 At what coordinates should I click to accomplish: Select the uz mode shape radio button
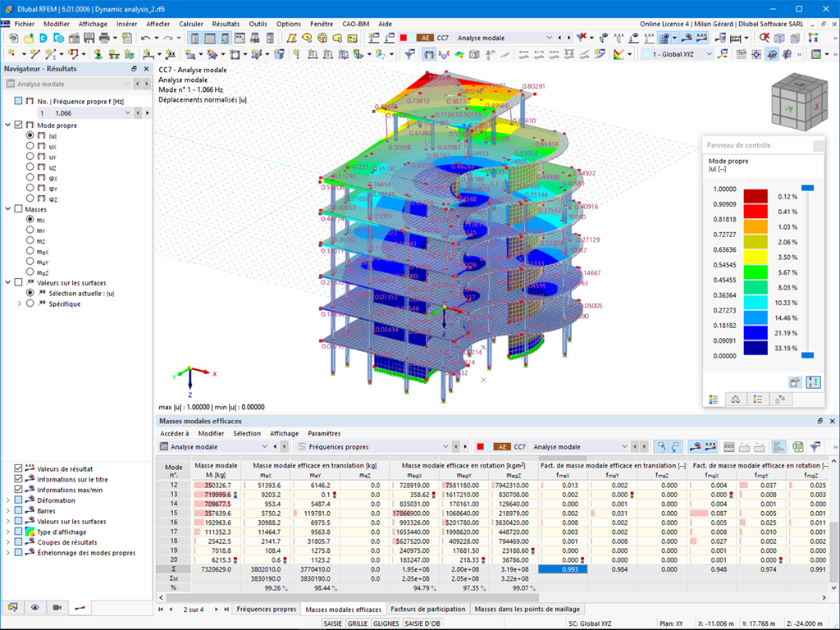click(x=30, y=167)
